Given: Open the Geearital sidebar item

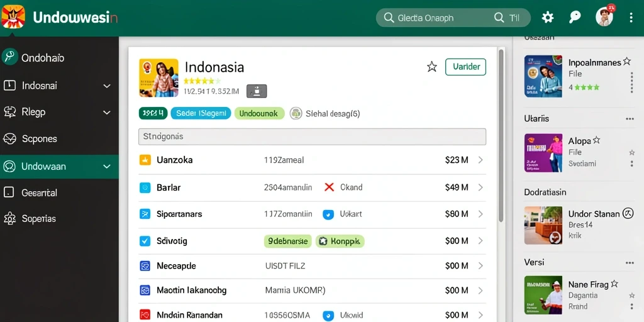Looking at the screenshot, I should [x=59, y=192].
